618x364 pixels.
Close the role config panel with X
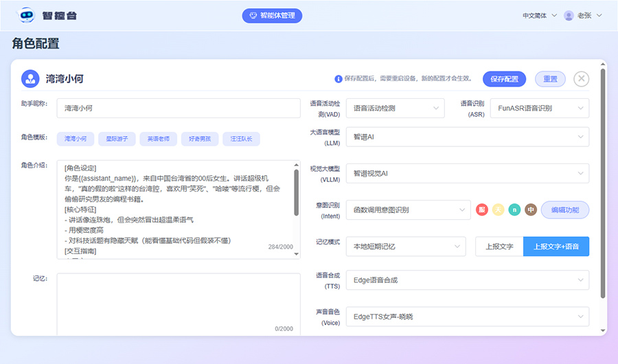coord(581,79)
